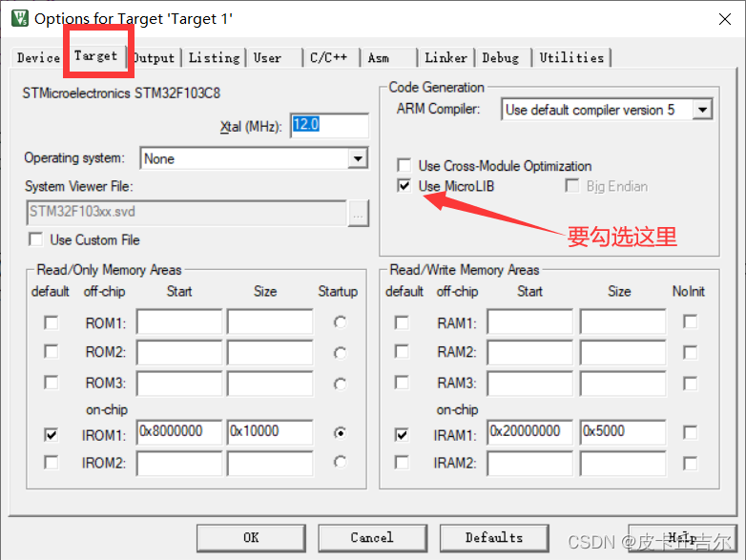
Task: Open the Listing tab
Action: 214,58
